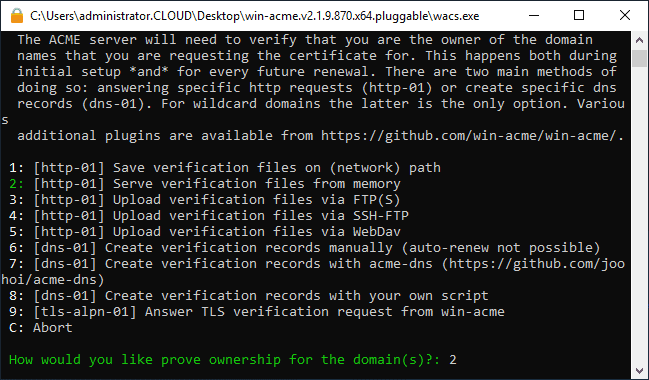Select option 7 verification records with acme-dns
The height and width of the screenshot is (380, 649).
313,272
